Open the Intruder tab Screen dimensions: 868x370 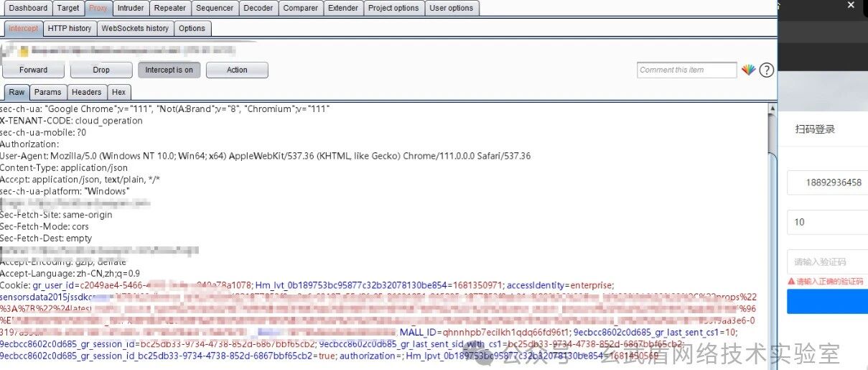pos(131,8)
